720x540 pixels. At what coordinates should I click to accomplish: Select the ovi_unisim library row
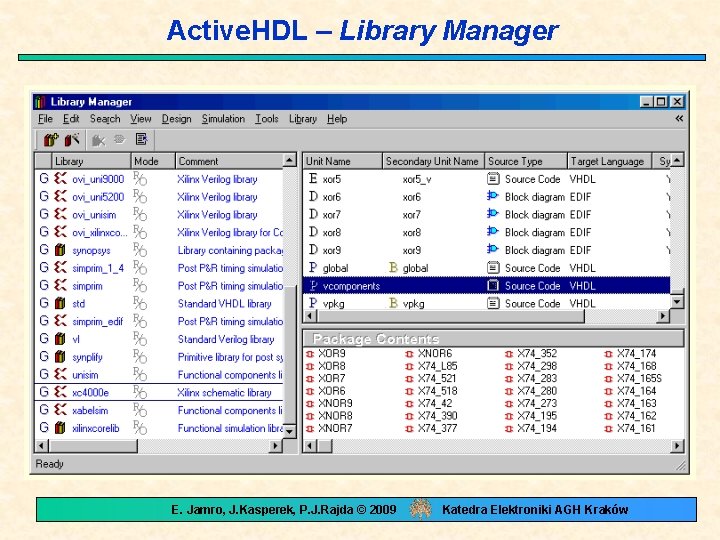pos(159,214)
